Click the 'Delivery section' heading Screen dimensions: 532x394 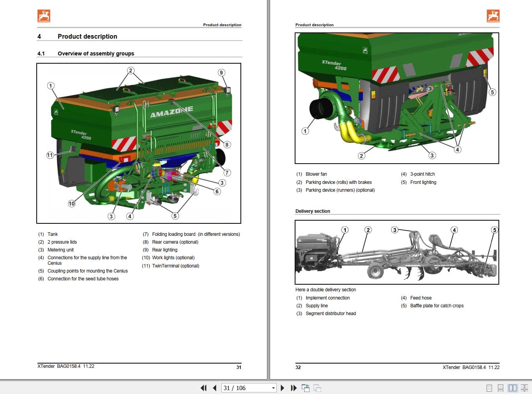(313, 211)
